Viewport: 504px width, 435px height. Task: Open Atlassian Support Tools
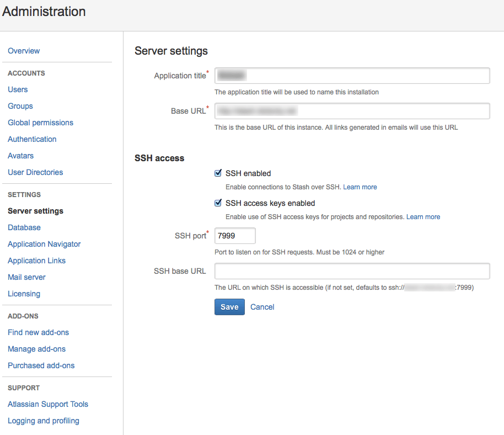tap(48, 404)
